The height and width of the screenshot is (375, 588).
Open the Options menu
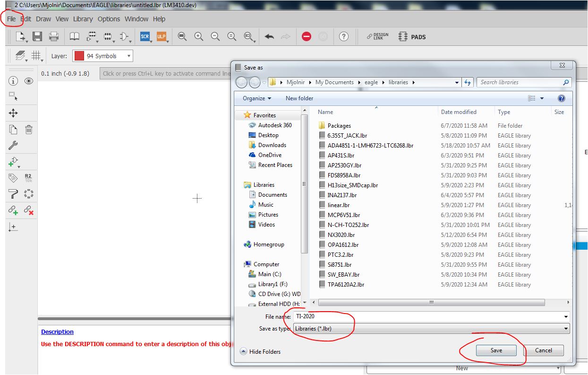tap(109, 19)
